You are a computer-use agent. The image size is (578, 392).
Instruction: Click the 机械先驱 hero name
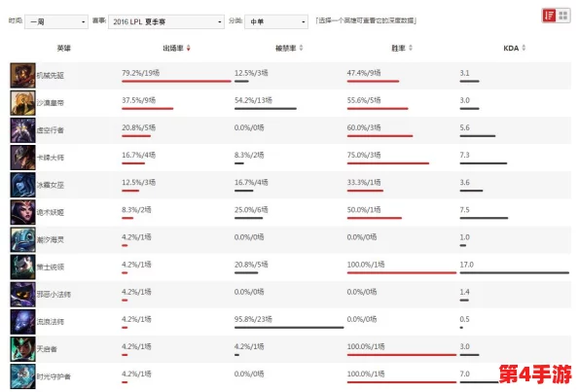51,76
